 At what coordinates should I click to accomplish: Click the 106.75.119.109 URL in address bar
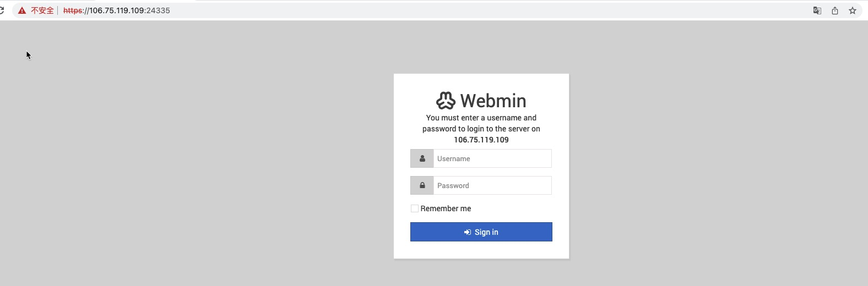(x=117, y=10)
